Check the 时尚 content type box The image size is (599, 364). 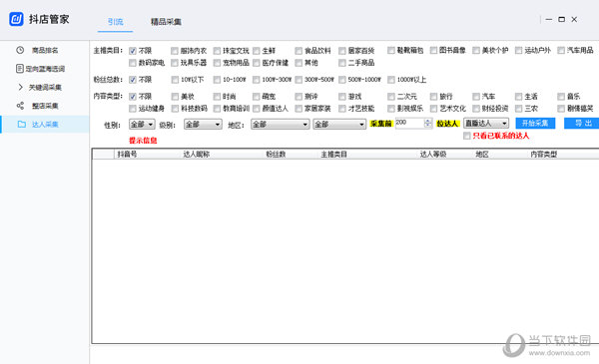click(217, 97)
